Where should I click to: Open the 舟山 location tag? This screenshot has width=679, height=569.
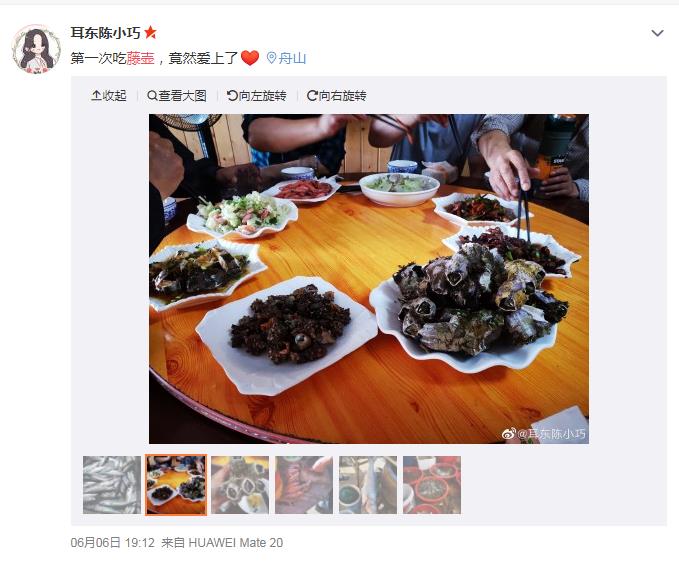click(292, 58)
